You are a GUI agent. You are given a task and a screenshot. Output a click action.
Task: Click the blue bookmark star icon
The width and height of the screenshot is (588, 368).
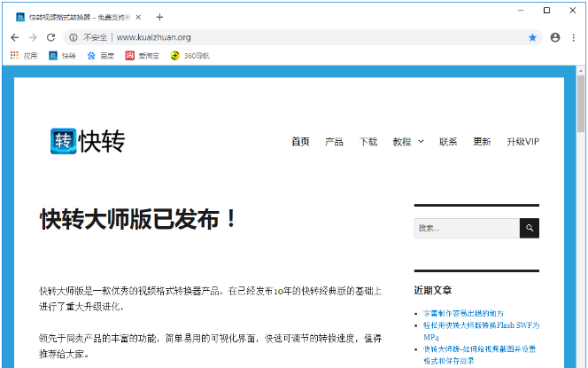[532, 37]
